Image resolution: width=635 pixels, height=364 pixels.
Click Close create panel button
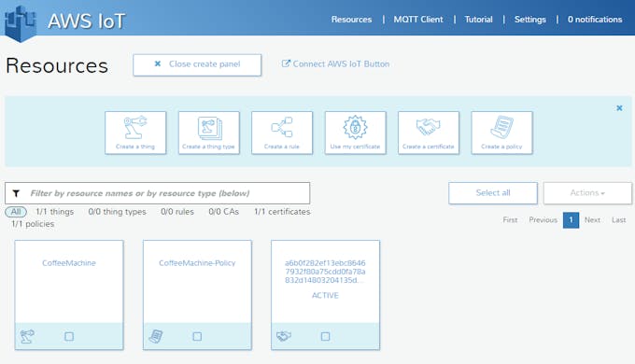(x=197, y=64)
